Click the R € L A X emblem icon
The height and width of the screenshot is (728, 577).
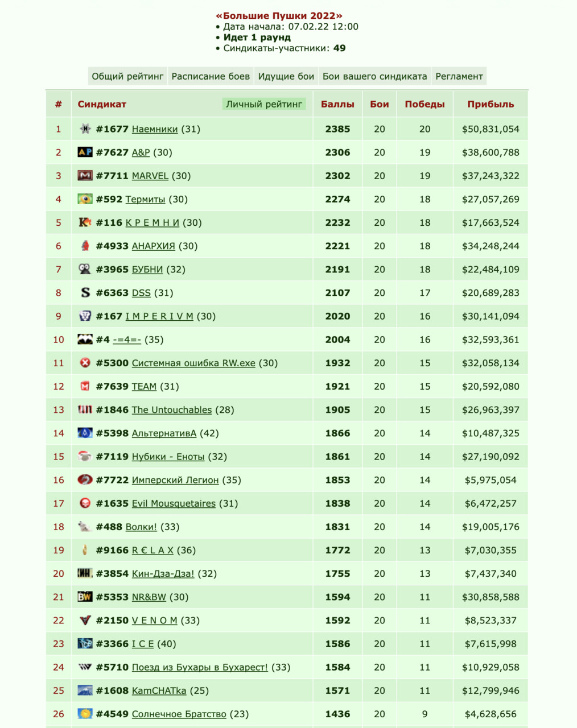[x=85, y=550]
